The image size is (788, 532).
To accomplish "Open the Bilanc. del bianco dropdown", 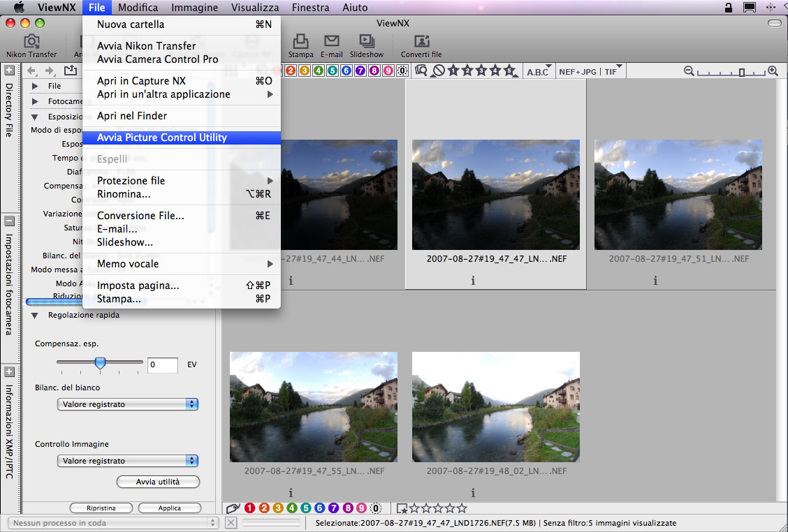I will 128,404.
